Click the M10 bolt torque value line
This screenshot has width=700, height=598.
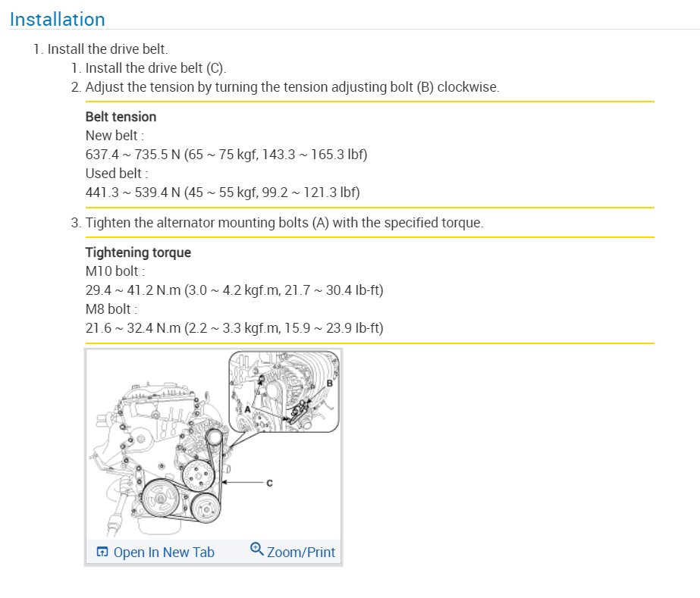coord(234,290)
